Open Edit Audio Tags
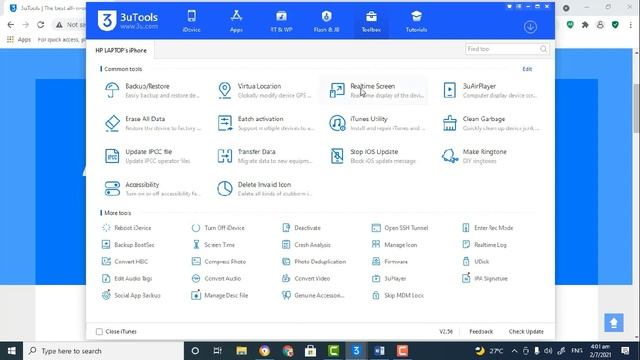Image resolution: width=640 pixels, height=360 pixels. [x=127, y=278]
